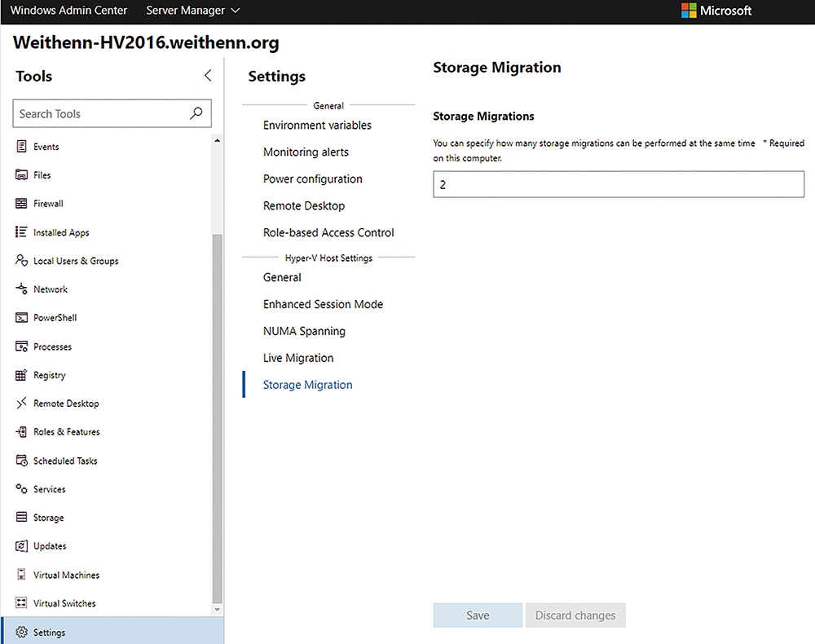Image resolution: width=815 pixels, height=644 pixels.
Task: Collapse the Tools pane with the chevron
Action: coord(208,76)
